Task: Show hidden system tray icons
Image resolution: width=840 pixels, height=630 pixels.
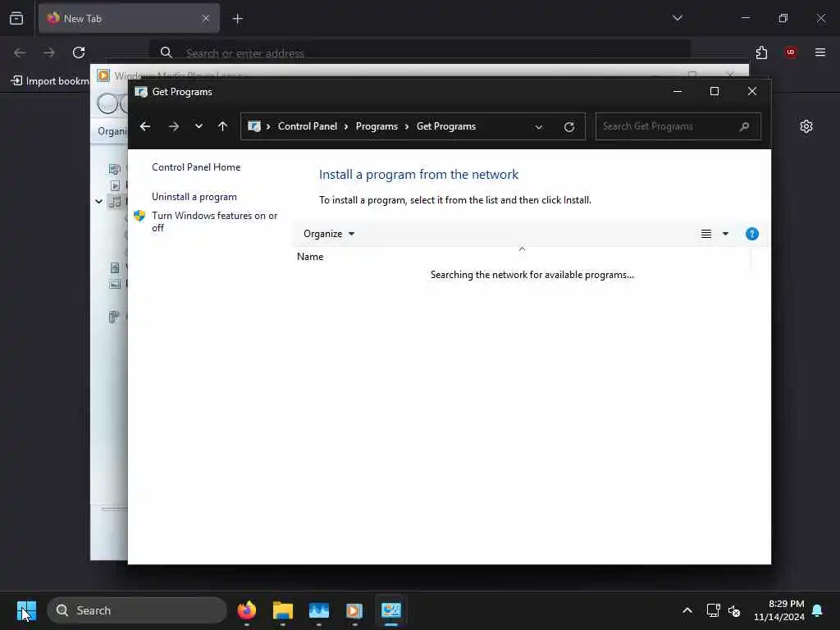Action: 687,610
